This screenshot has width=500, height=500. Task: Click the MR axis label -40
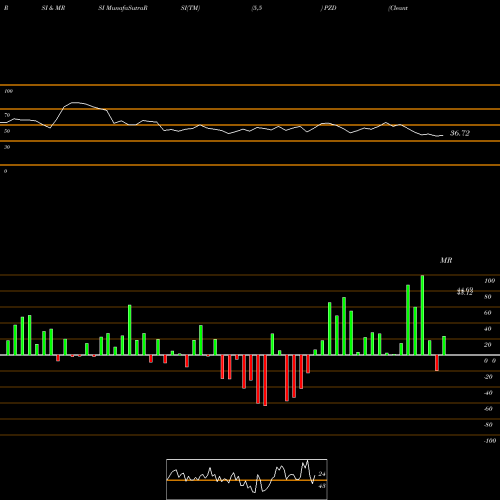click(488, 393)
